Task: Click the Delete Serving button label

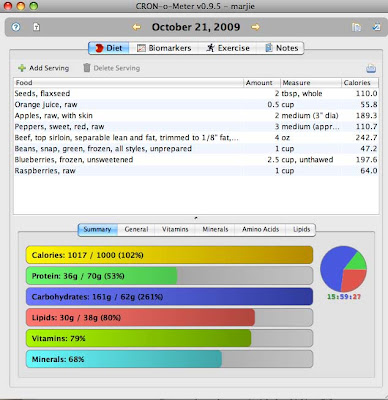Action: tap(117, 68)
